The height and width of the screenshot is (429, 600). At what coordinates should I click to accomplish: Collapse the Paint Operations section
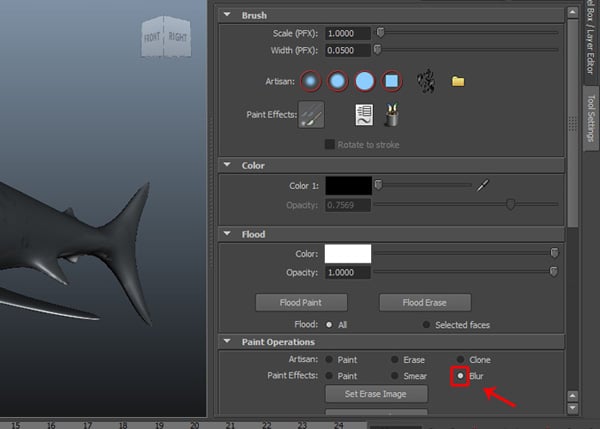pos(227,341)
